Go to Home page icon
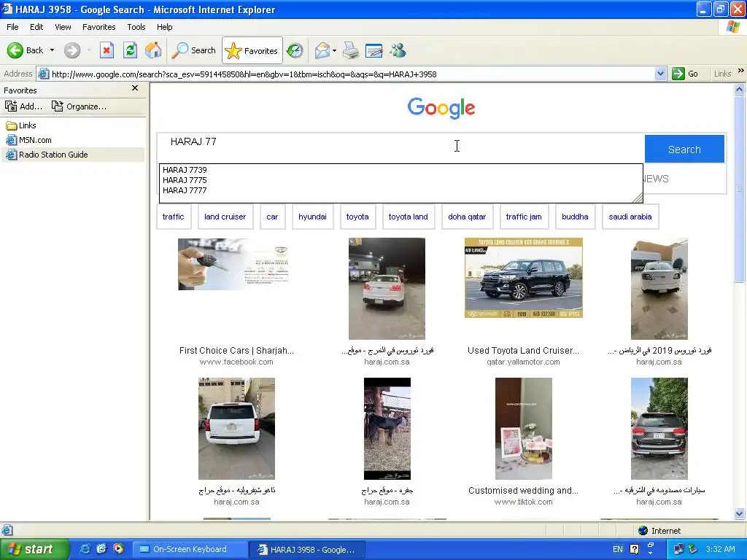Image resolution: width=747 pixels, height=560 pixels. tap(153, 50)
